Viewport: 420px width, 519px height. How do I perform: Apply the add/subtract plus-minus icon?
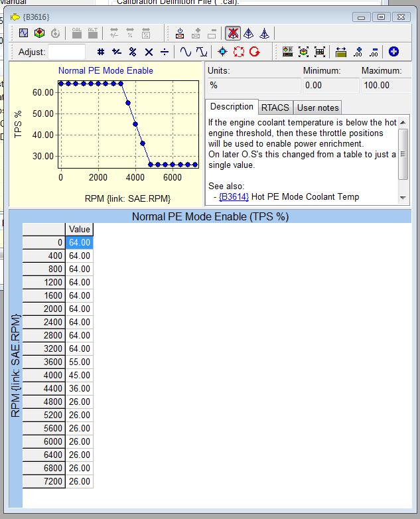click(117, 52)
